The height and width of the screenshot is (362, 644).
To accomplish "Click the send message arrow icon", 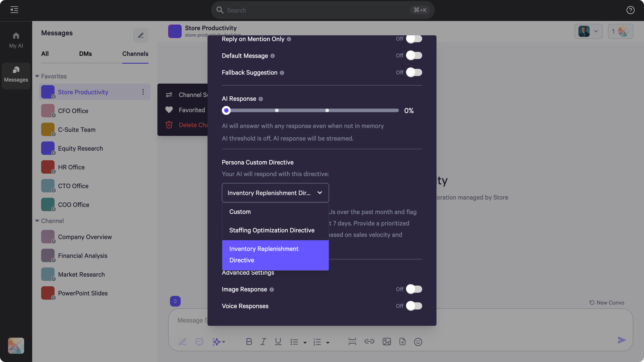I will (x=622, y=340).
